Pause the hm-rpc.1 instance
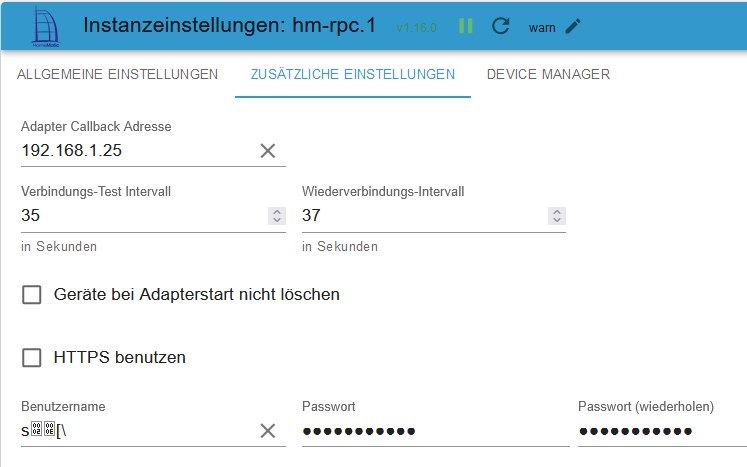Image resolution: width=747 pixels, height=467 pixels. click(466, 26)
